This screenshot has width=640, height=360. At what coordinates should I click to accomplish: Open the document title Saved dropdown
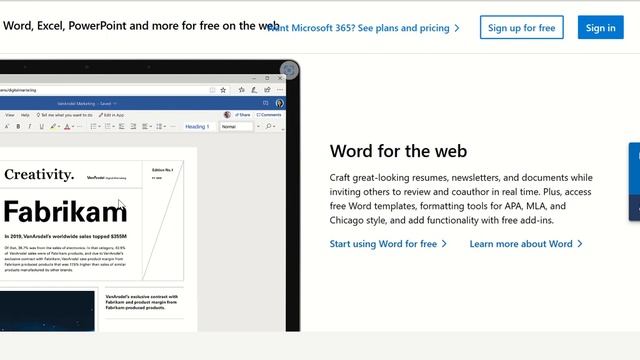click(115, 104)
